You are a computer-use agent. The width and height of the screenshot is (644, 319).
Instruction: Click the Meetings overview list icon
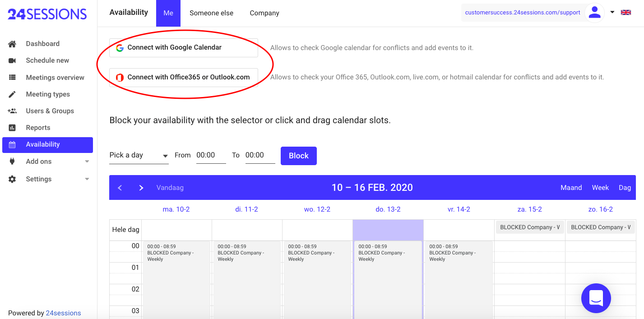tap(12, 78)
